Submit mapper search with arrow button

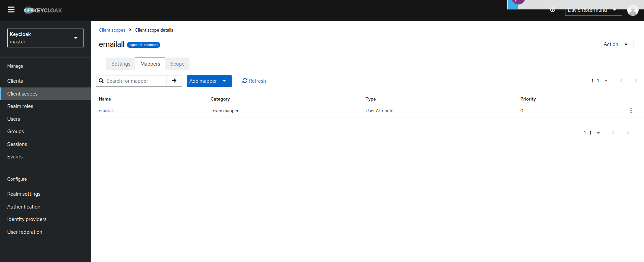tap(174, 81)
